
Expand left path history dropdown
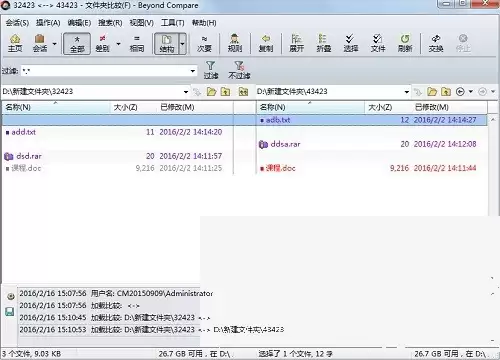pos(186,92)
